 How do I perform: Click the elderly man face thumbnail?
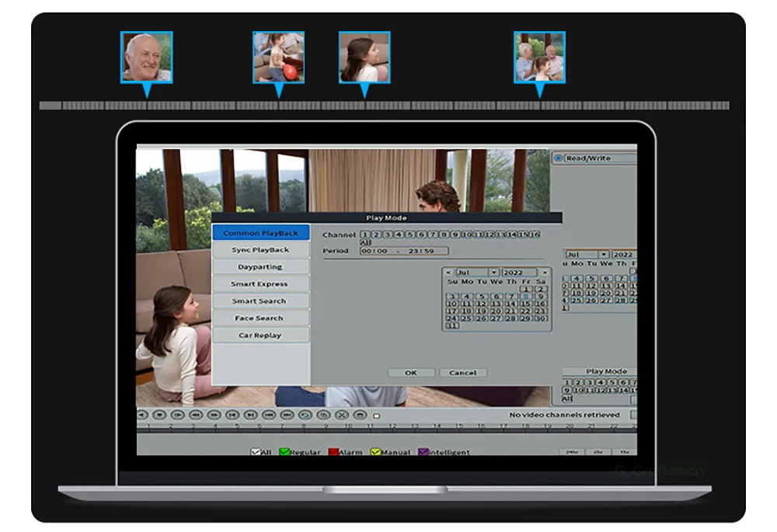pyautogui.click(x=146, y=57)
